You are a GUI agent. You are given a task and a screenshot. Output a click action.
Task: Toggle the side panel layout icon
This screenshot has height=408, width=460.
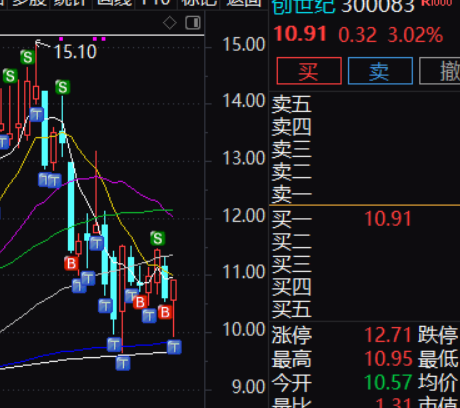coord(193,23)
